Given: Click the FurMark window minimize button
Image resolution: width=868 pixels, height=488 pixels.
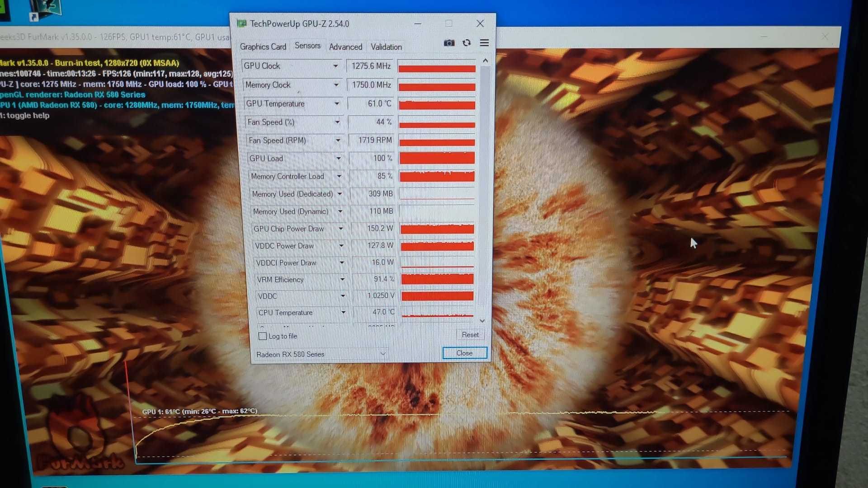Looking at the screenshot, I should point(764,36).
